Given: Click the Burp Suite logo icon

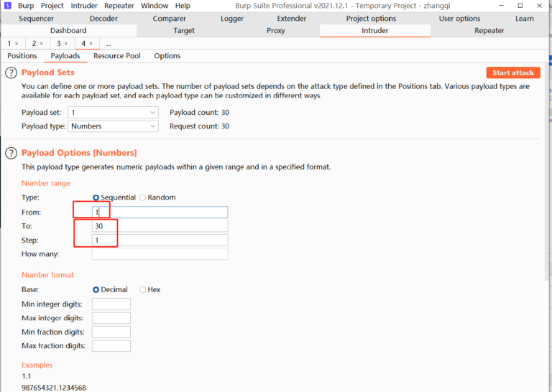Looking at the screenshot, I should 7,6.
